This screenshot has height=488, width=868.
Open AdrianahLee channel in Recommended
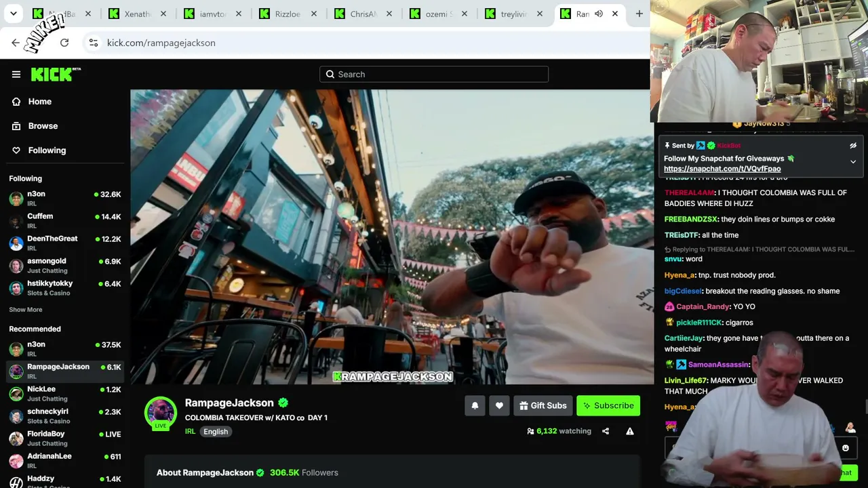tap(65, 461)
